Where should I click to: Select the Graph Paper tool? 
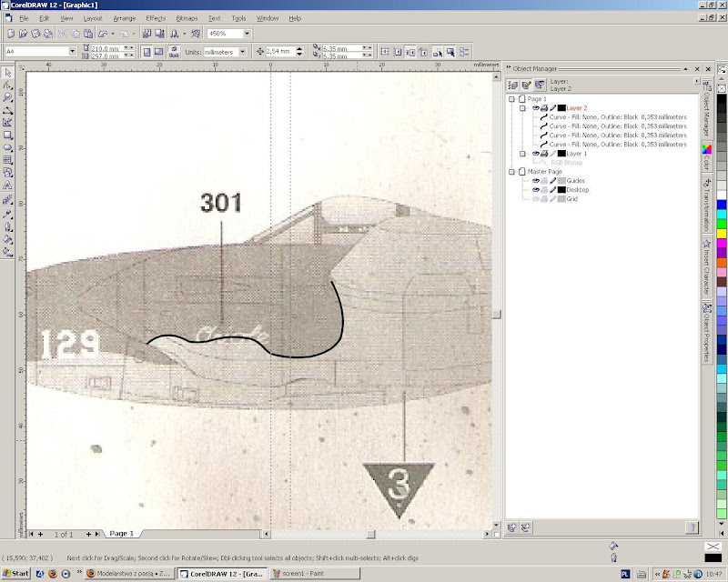(7, 160)
